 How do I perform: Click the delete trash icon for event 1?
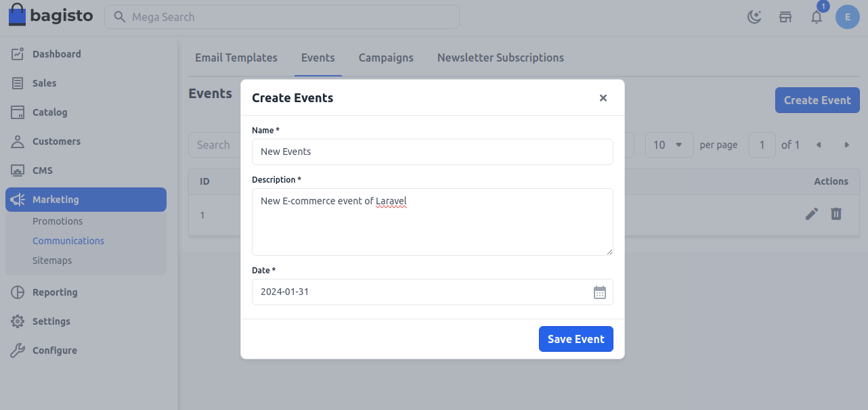click(x=836, y=214)
